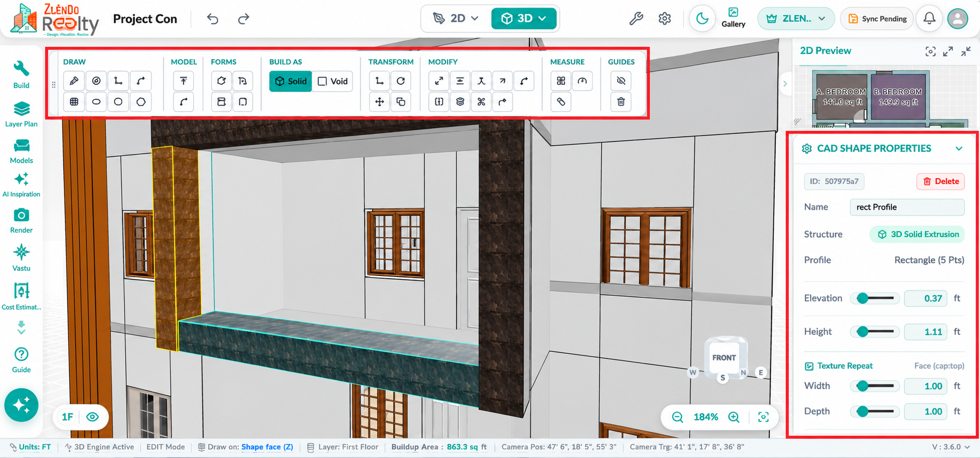Select the grid tool in the DRAW group
Screen dimensions: 980x458
(x=74, y=102)
